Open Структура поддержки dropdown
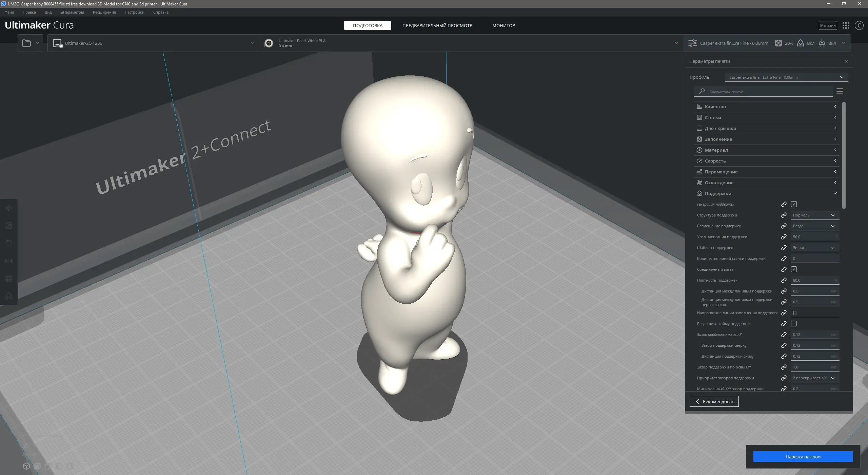 coord(814,215)
